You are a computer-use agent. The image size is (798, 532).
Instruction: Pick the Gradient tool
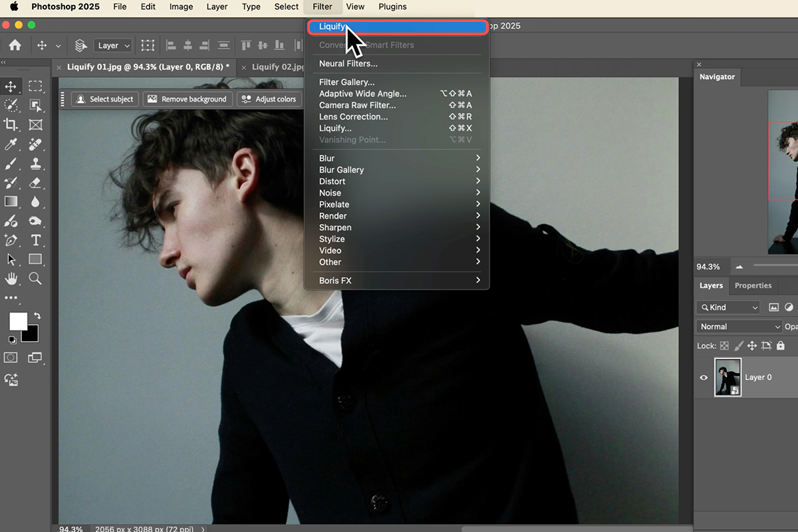pos(11,201)
